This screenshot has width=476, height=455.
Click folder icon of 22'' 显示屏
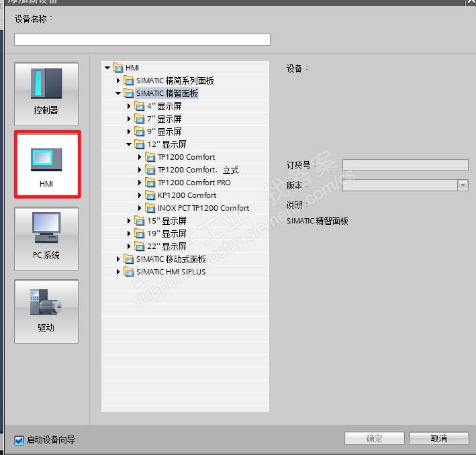point(140,246)
